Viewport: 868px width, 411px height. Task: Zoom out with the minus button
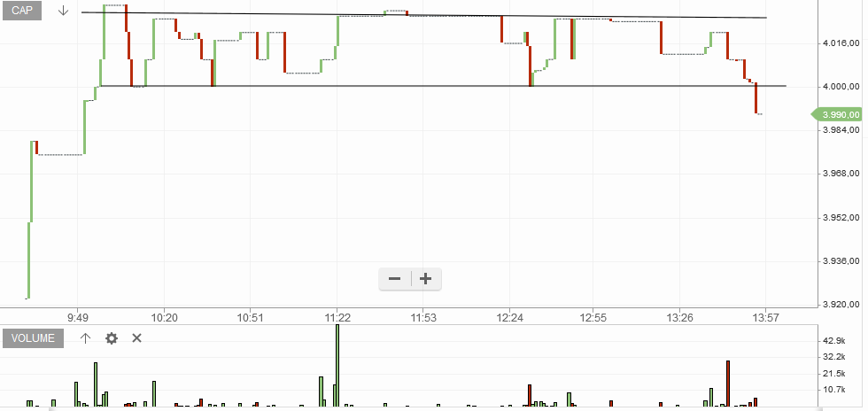[x=395, y=279]
